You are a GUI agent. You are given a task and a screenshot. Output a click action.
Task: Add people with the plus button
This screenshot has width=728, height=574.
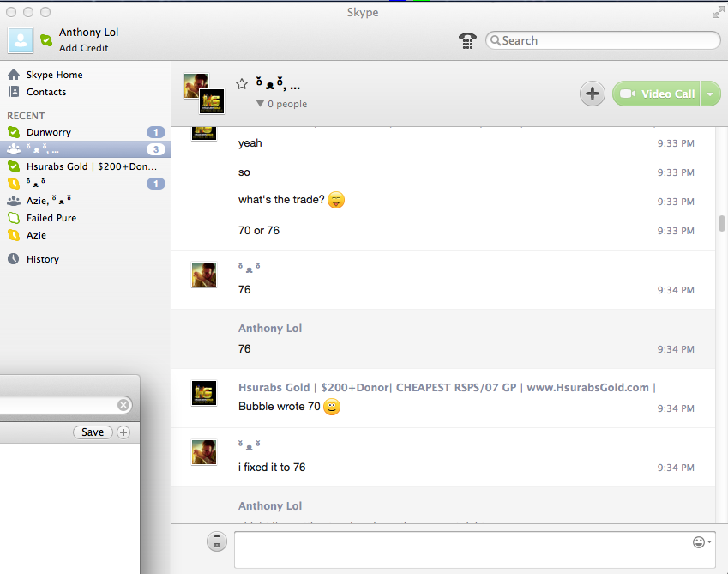coord(593,94)
